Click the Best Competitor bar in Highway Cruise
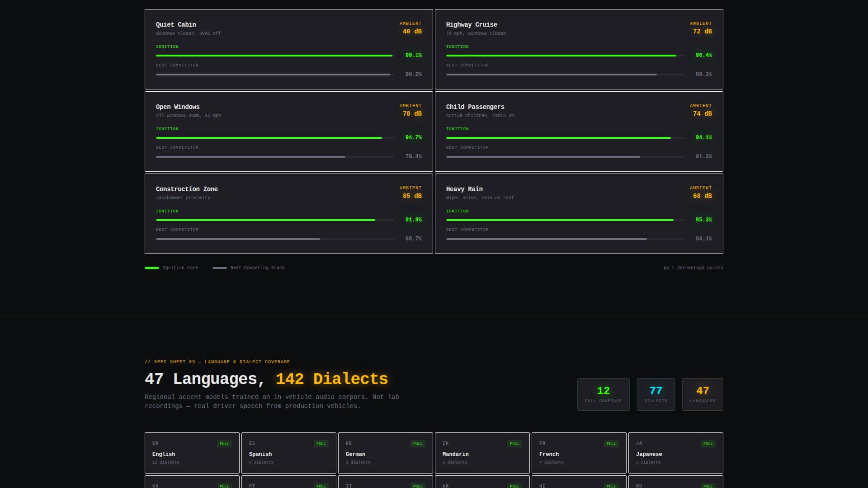Viewport: 868px width, 488px height. pyautogui.click(x=565, y=75)
